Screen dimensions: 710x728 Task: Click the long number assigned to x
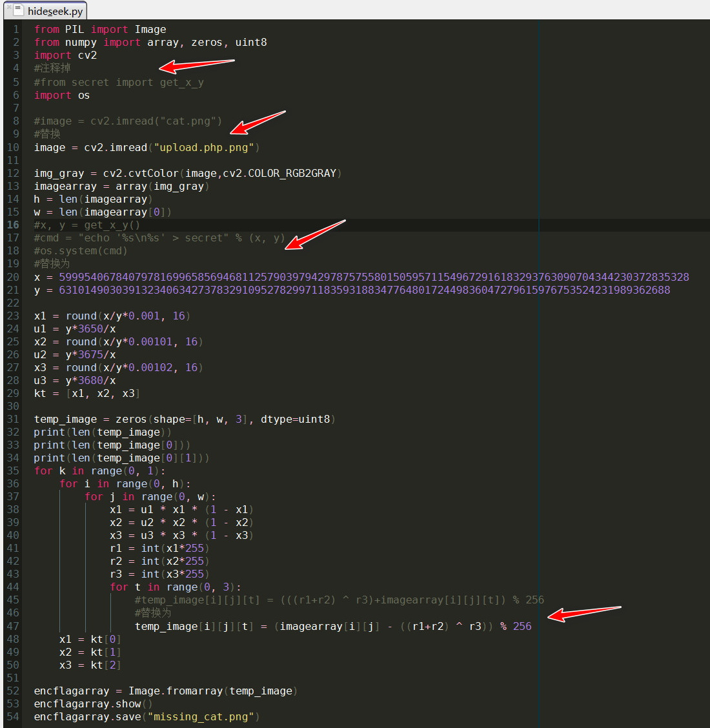374,277
